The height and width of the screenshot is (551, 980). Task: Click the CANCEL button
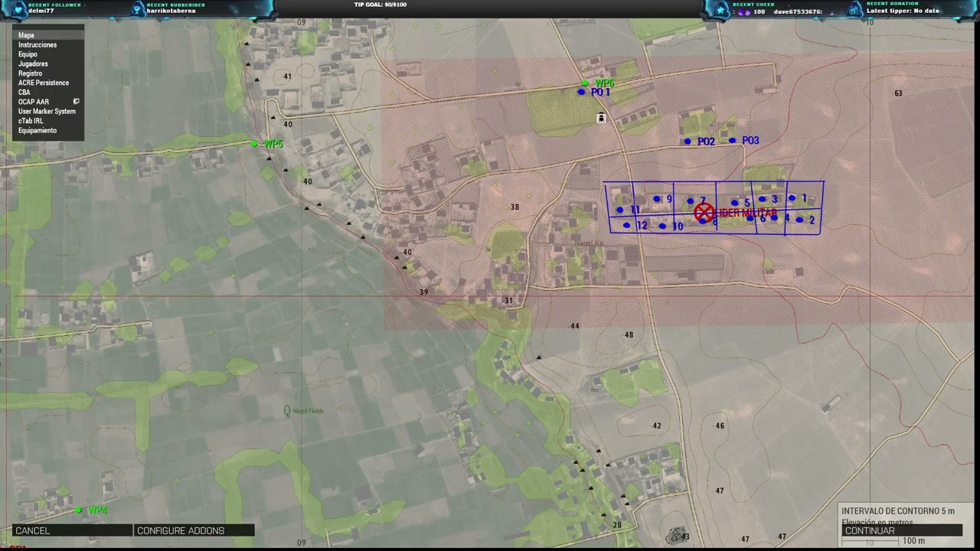pos(72,530)
